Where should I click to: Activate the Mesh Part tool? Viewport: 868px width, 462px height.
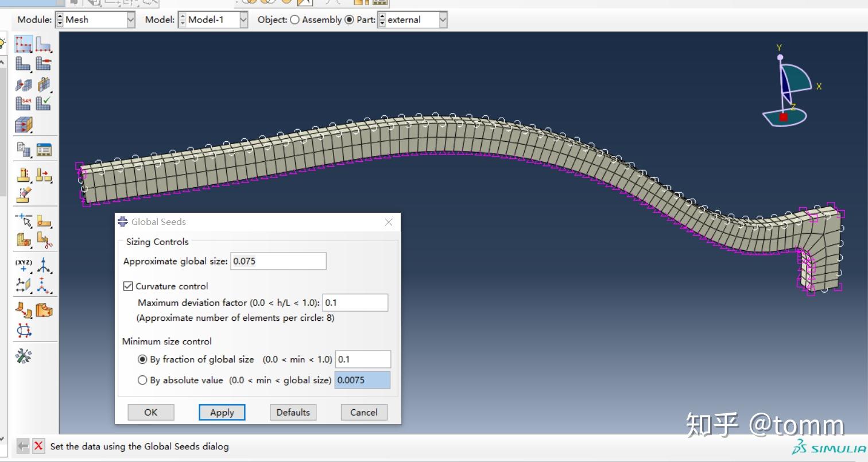coord(23,64)
